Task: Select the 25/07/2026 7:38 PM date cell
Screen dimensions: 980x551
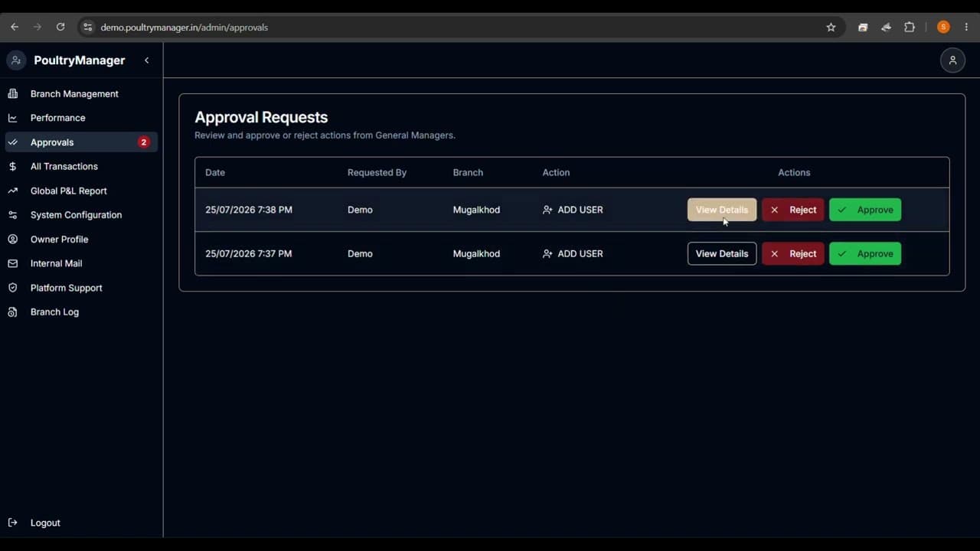Action: coord(249,210)
